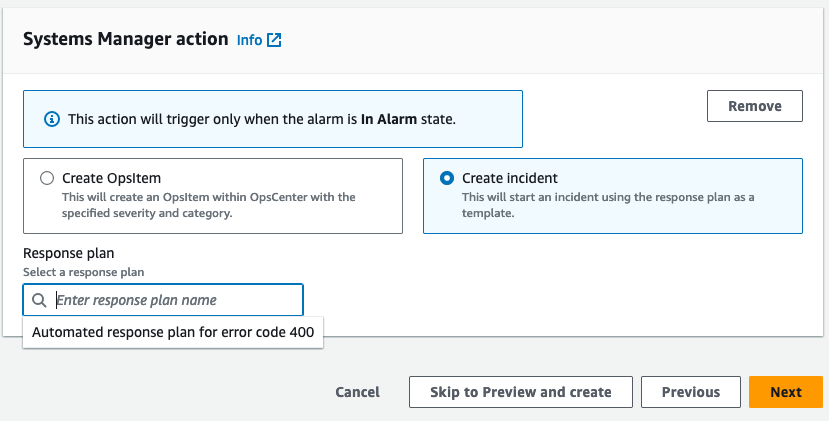Go back with the Previous button

[690, 392]
